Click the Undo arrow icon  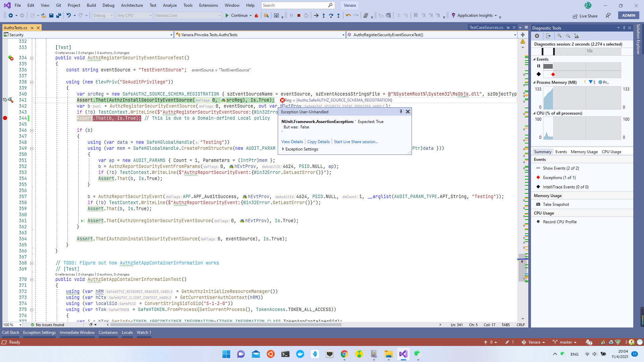(x=68, y=15)
